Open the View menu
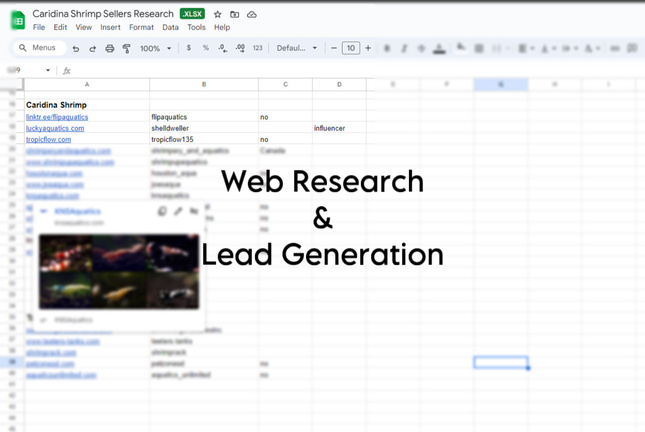This screenshot has height=432, width=645. pyautogui.click(x=84, y=27)
